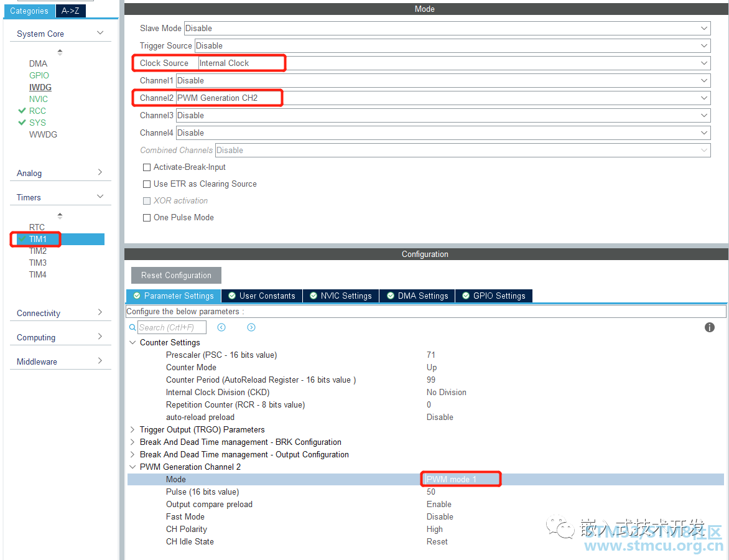The image size is (729, 560).
Task: Expand Break And Dead Time Output Configuration
Action: point(132,454)
